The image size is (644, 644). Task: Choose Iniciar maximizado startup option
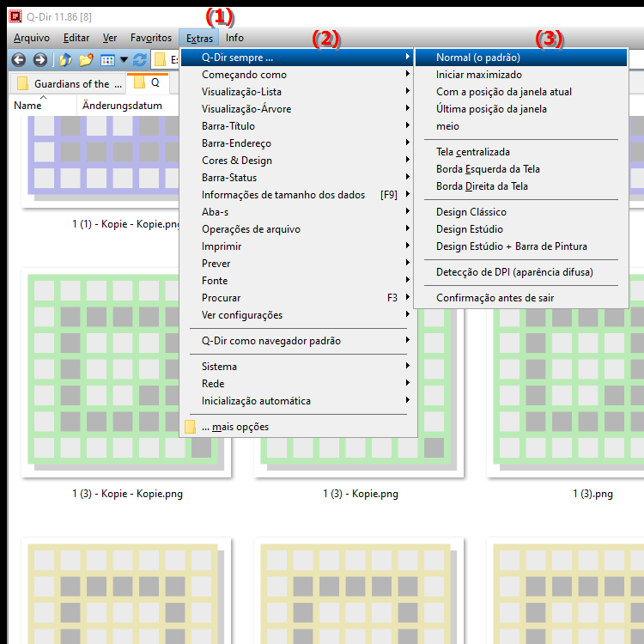click(x=478, y=75)
